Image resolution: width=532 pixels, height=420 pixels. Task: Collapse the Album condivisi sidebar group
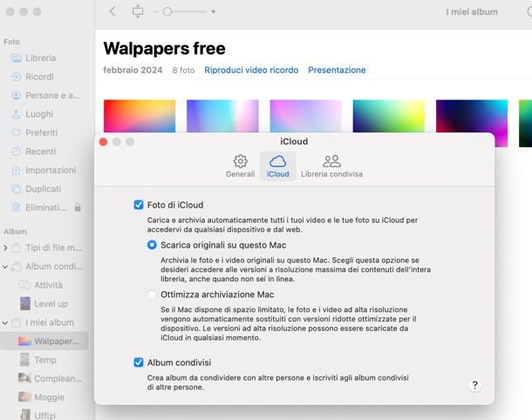coord(5,267)
